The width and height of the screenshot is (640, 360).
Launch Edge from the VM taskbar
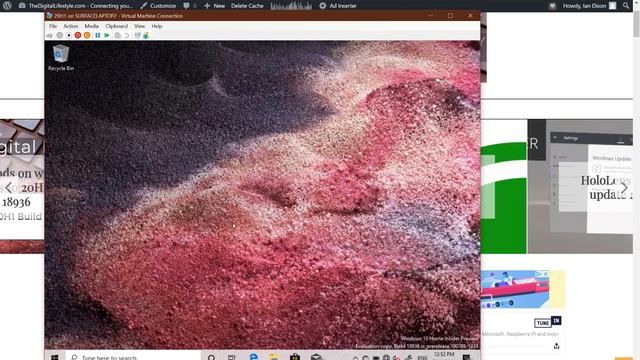point(253,357)
